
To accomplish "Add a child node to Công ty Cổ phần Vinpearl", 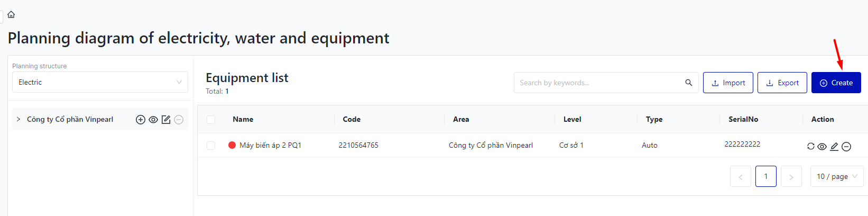I will [141, 120].
